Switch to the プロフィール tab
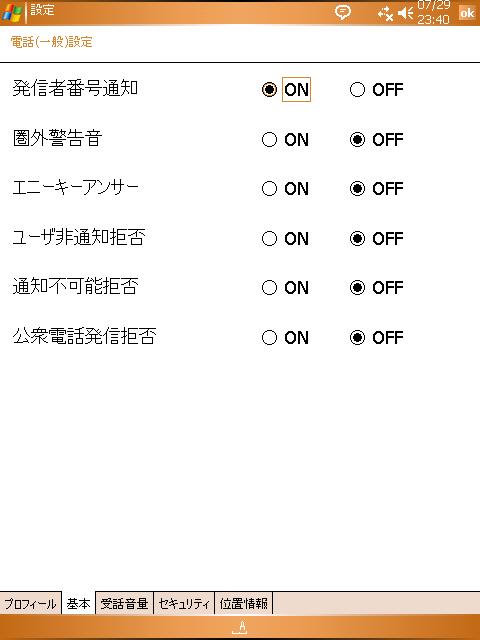This screenshot has height=640, width=480. click(x=31, y=603)
